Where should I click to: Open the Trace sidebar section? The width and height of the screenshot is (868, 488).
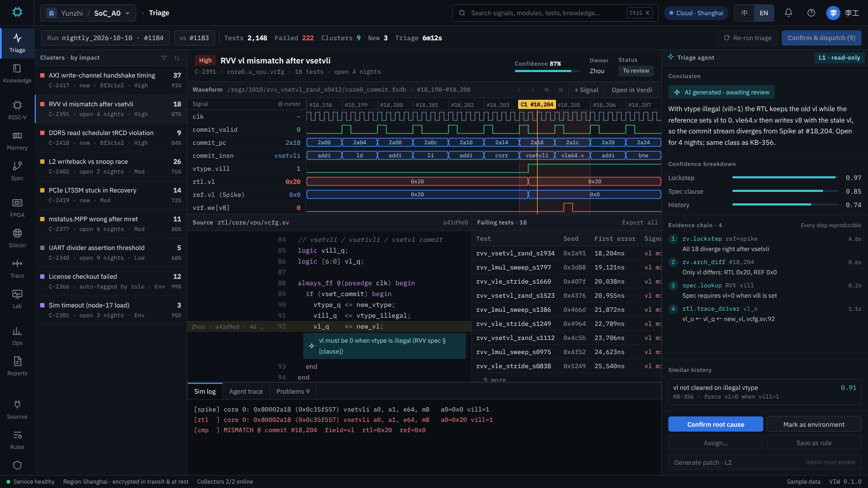coord(17,269)
